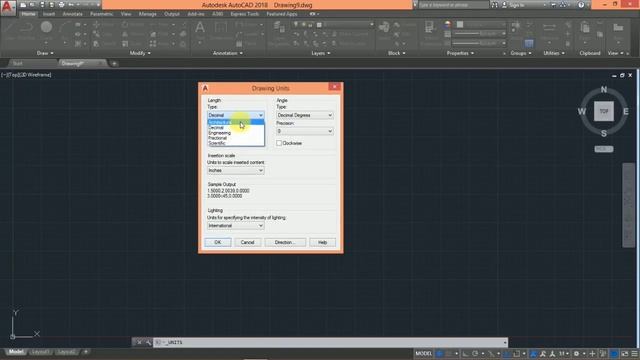Click the keyword search input field
The width and height of the screenshot is (640, 360).
point(453,5)
